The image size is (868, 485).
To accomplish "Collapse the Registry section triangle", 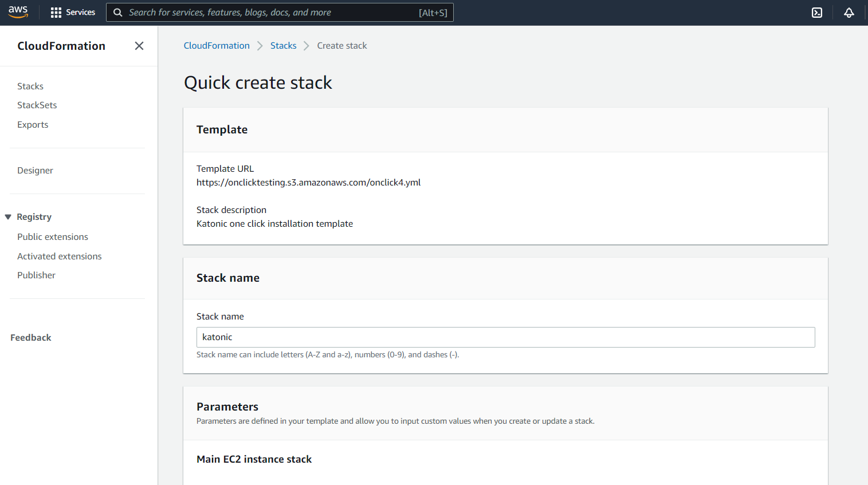I will pos(8,217).
